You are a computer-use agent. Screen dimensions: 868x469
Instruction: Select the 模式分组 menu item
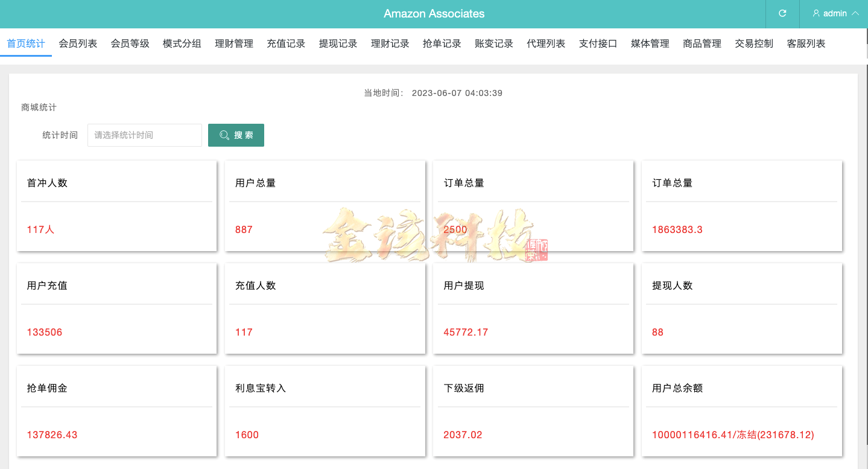pyautogui.click(x=181, y=43)
